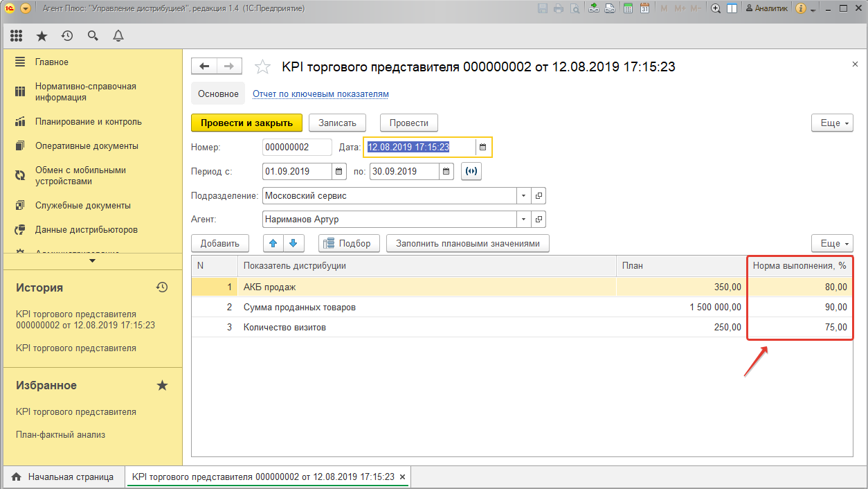The width and height of the screenshot is (868, 489).
Task: Open Планирование и контроль section
Action: pyautogui.click(x=88, y=122)
